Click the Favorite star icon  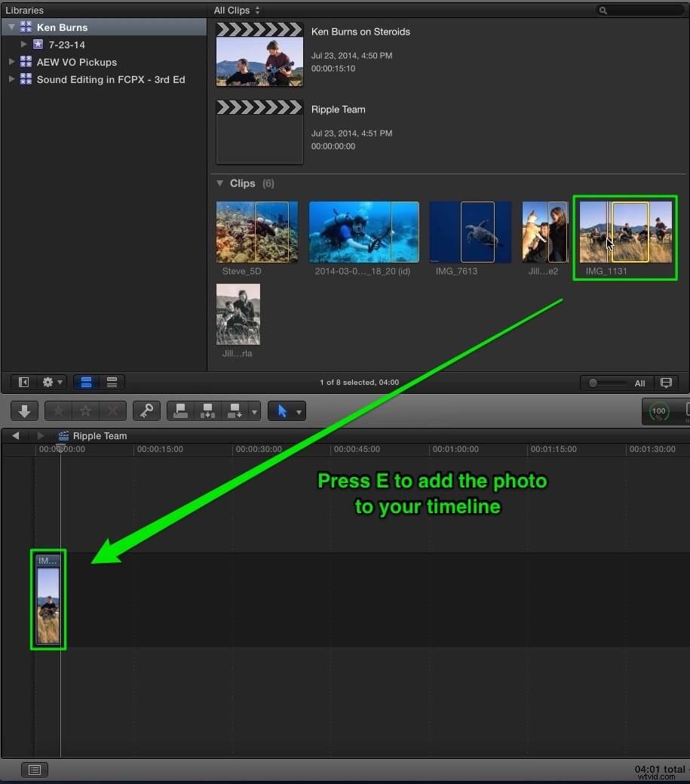click(x=57, y=410)
